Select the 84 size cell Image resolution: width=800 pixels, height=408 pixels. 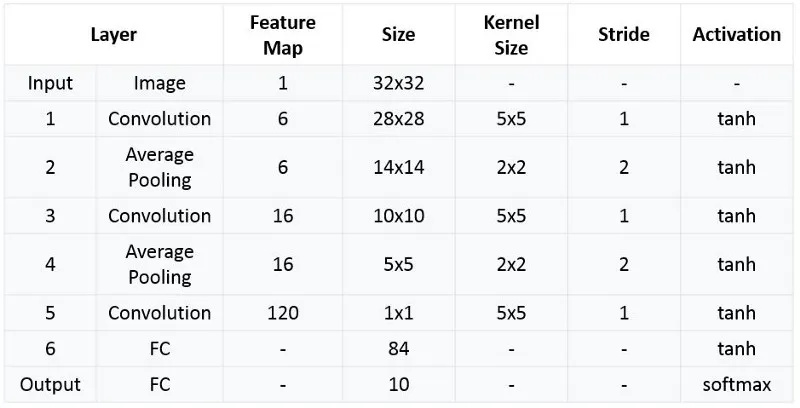(398, 349)
